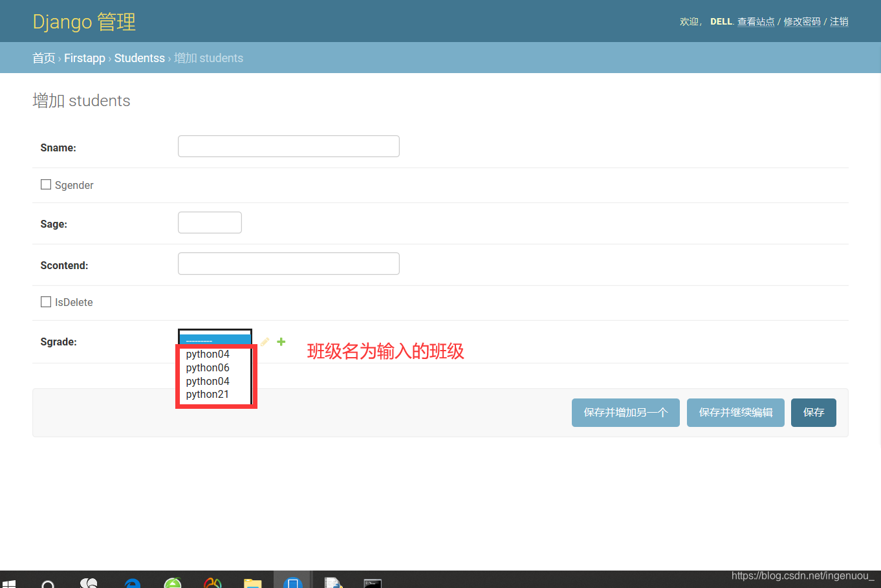
Task: Click the Scontend: field label
Action: point(64,265)
